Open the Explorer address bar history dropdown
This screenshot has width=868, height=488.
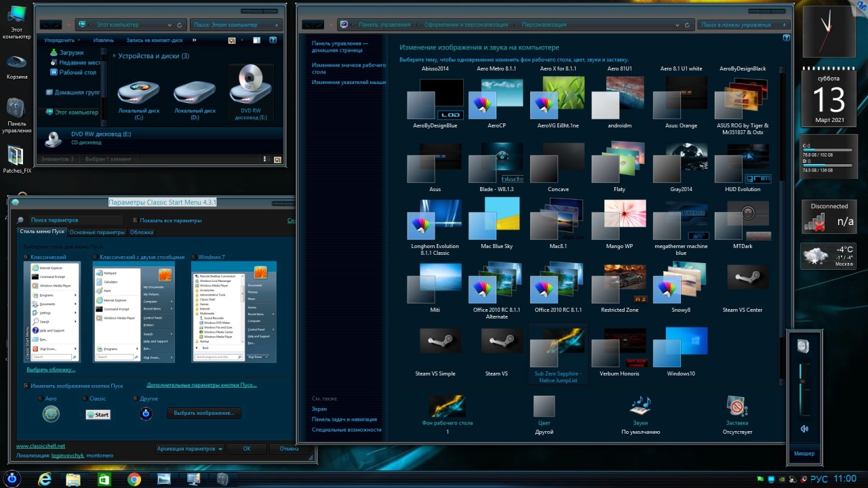coord(170,24)
